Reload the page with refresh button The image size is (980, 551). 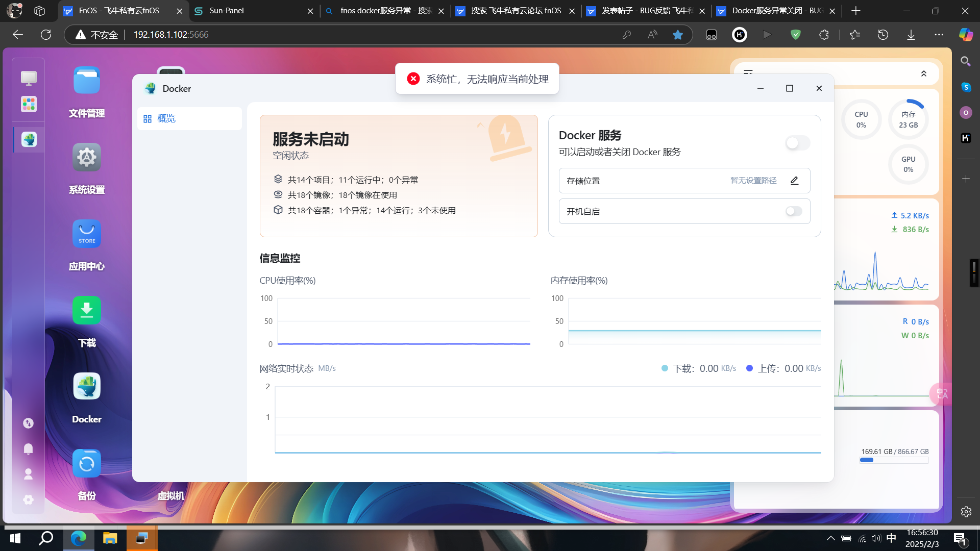click(46, 35)
